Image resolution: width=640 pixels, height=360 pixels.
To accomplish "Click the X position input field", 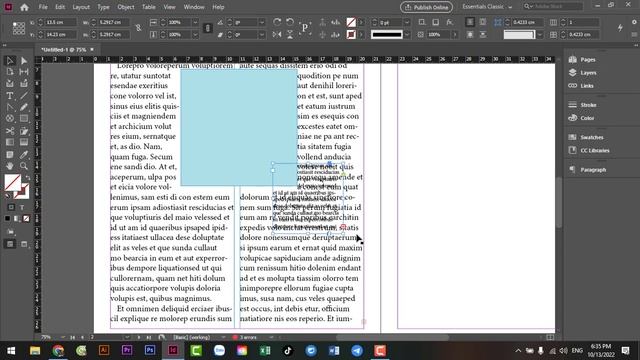I will [x=60, y=22].
